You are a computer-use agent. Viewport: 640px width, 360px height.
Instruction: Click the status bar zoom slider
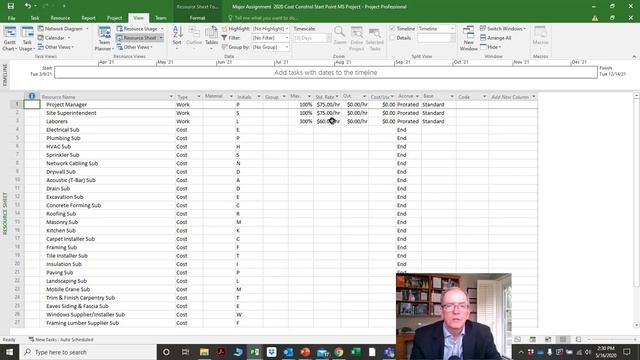[x=612, y=340]
